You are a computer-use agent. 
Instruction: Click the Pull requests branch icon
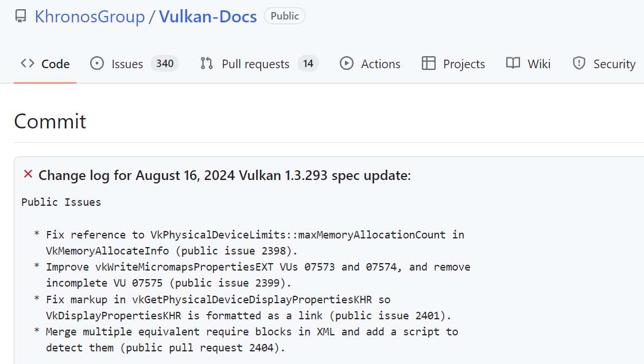click(207, 64)
